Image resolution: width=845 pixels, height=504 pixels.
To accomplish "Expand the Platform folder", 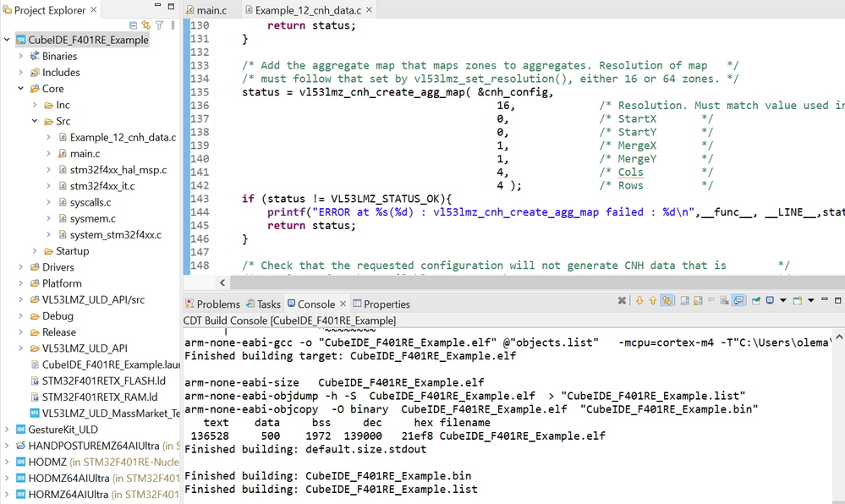I will pyautogui.click(x=20, y=283).
